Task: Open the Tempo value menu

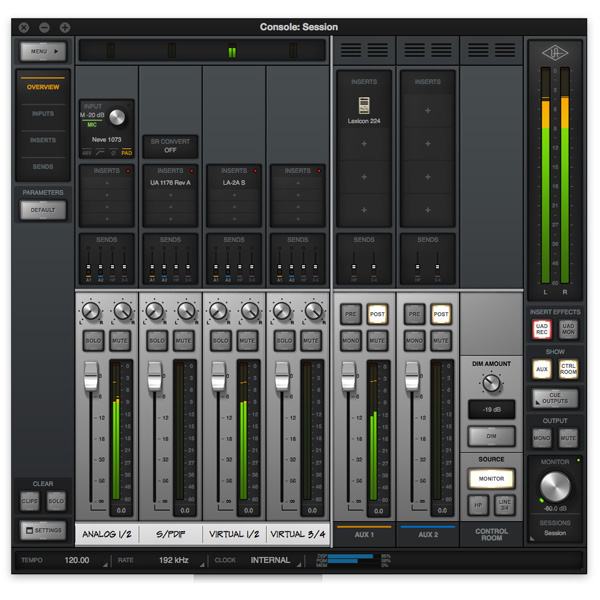Action: click(x=105, y=564)
